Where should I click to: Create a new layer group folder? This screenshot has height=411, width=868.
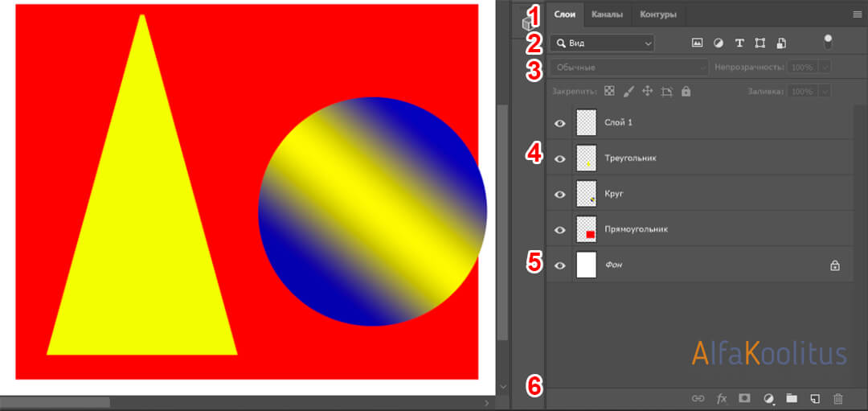pos(792,398)
